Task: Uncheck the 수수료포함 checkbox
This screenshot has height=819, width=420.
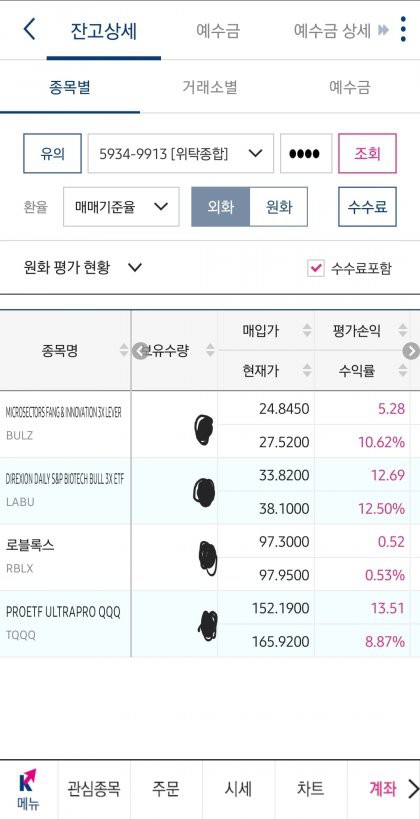Action: tap(316, 268)
